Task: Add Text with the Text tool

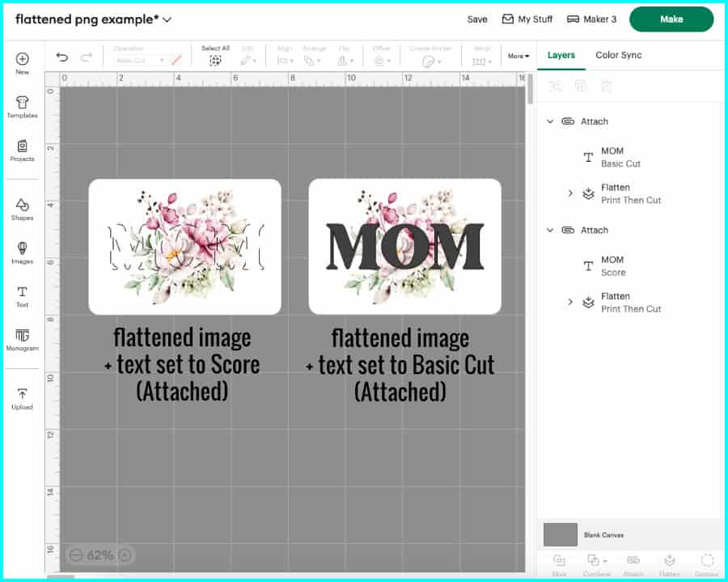Action: pyautogui.click(x=23, y=296)
